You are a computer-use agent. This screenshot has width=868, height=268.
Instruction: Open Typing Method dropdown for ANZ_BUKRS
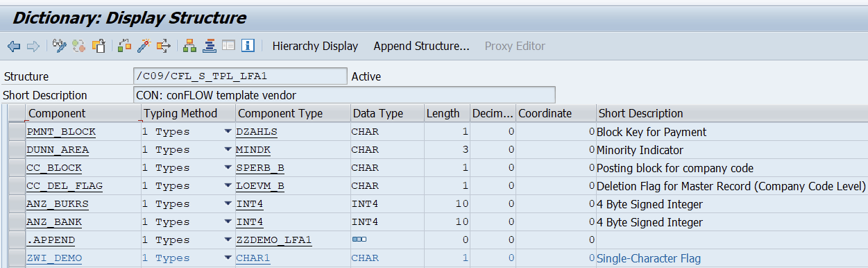point(228,204)
